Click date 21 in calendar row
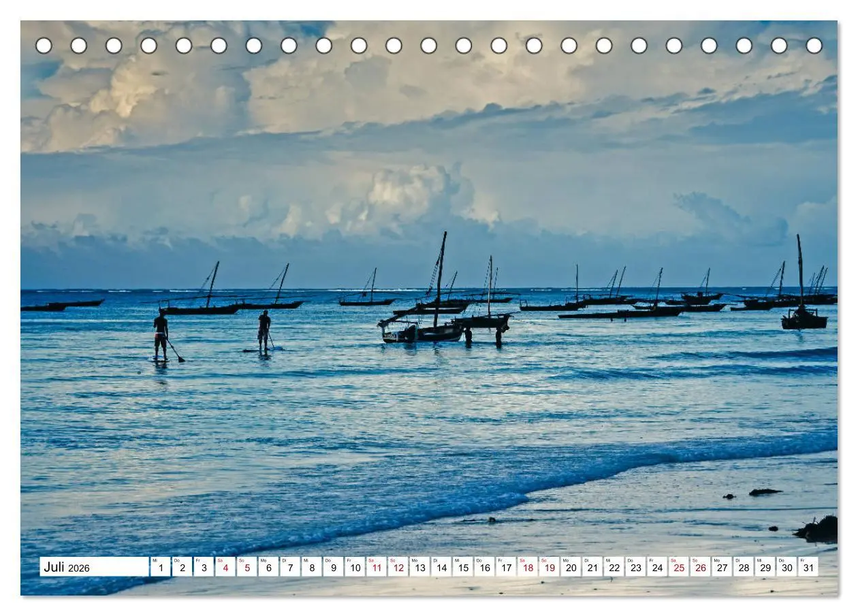The width and height of the screenshot is (858, 616). coord(592,567)
